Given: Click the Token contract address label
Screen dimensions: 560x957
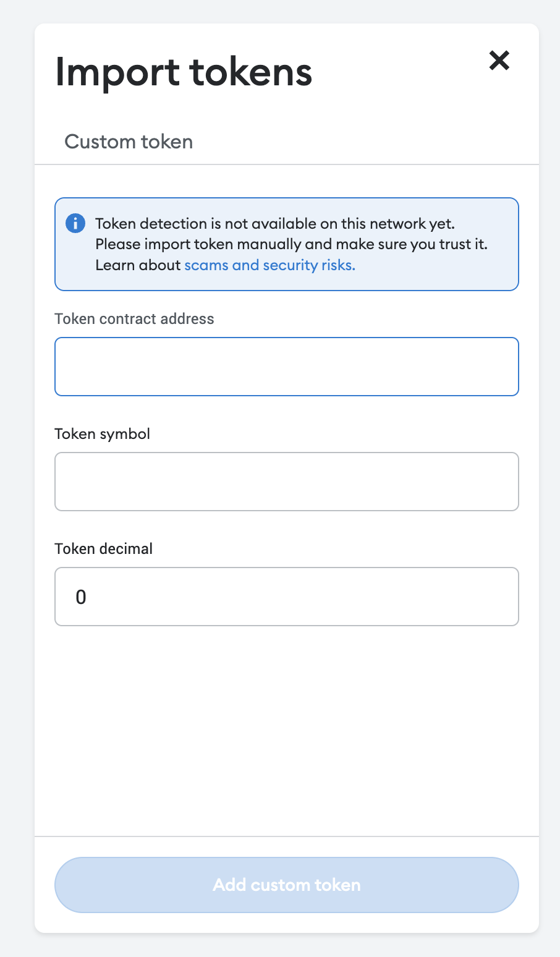Looking at the screenshot, I should pyautogui.click(x=134, y=318).
